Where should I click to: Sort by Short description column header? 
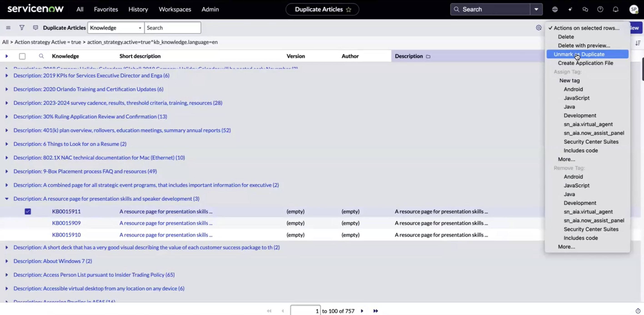(x=140, y=56)
